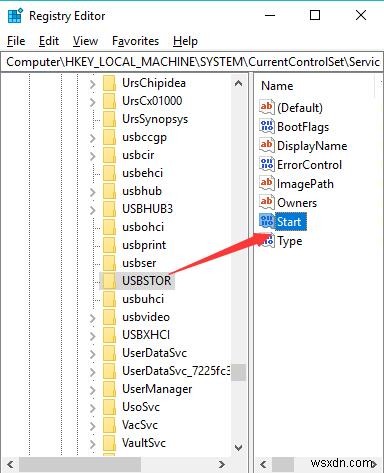Click folder icon next to USBXHCI
Screen dimensions: 384x473
click(x=109, y=335)
